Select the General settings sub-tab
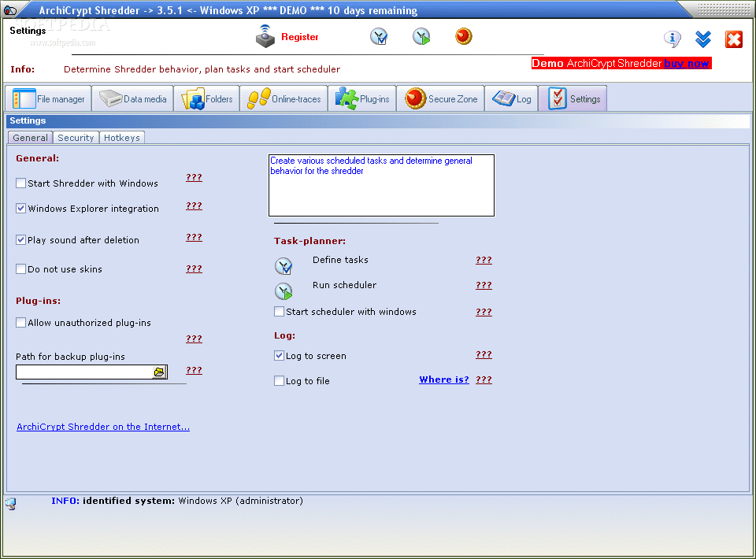The width and height of the screenshot is (756, 559). [31, 138]
